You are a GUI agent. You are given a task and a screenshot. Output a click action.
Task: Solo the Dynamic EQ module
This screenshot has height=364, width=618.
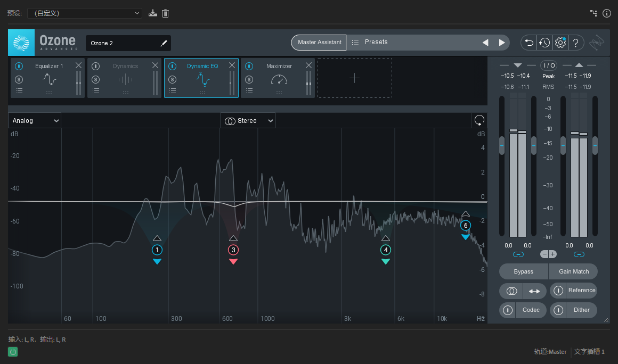[x=172, y=79]
